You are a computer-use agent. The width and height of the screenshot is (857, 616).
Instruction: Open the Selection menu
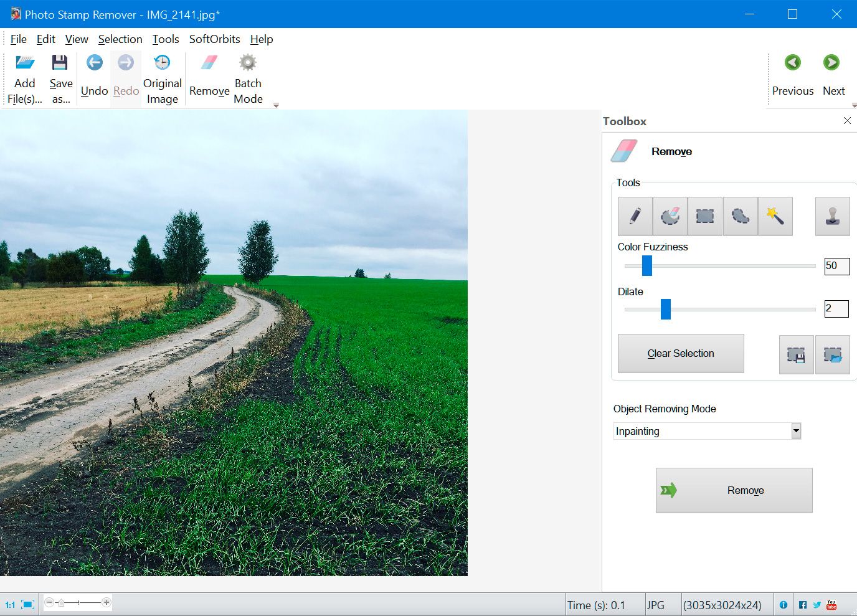point(120,39)
